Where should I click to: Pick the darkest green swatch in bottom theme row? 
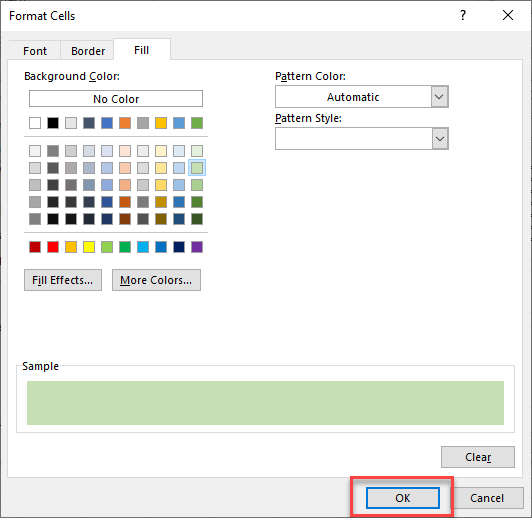[x=197, y=219]
